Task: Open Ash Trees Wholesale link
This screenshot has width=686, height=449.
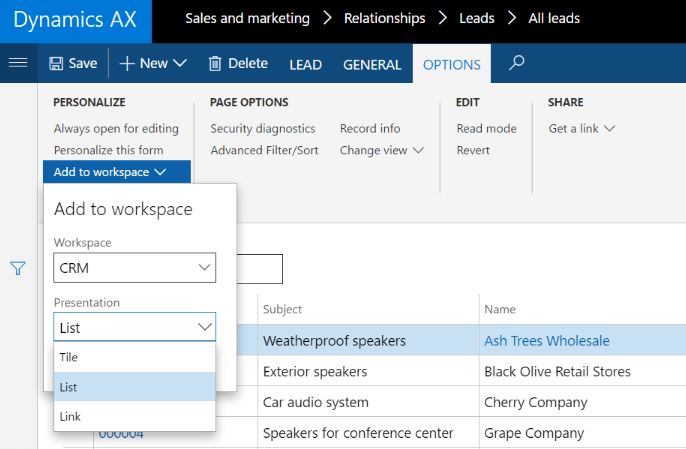Action: pyautogui.click(x=546, y=341)
